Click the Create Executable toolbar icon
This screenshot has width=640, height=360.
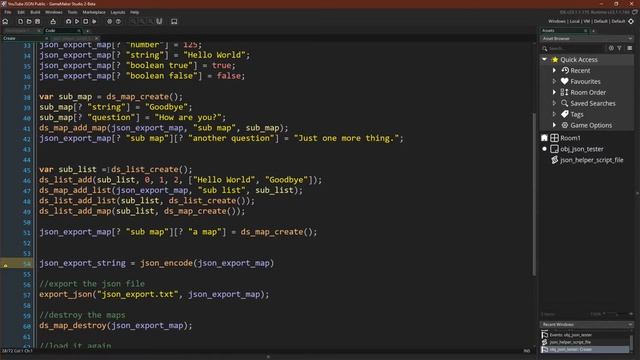(53, 21)
